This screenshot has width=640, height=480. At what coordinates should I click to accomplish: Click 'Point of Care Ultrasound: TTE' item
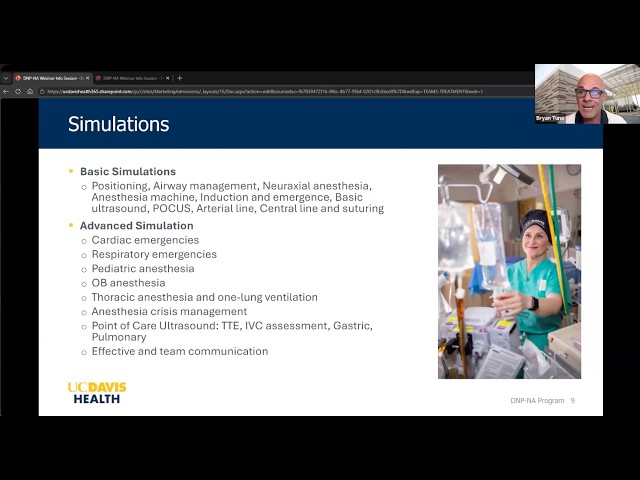[232, 331]
